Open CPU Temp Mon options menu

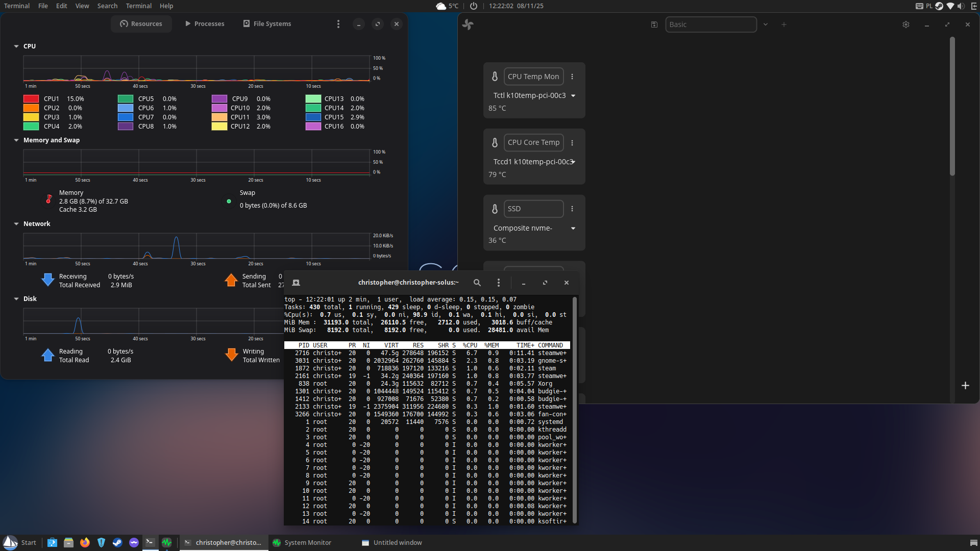(572, 77)
